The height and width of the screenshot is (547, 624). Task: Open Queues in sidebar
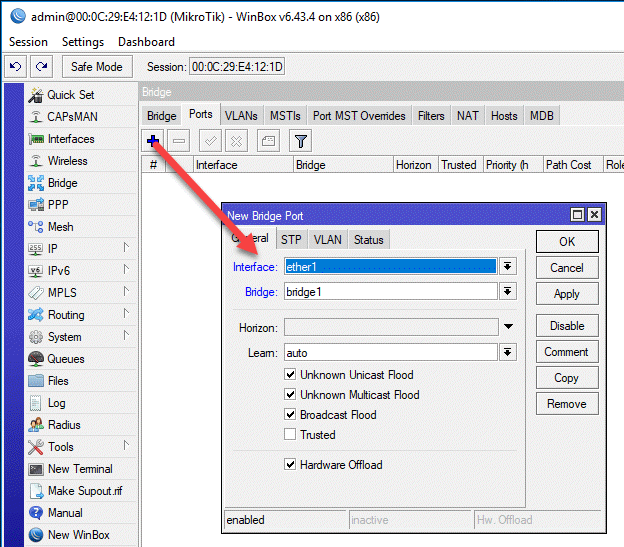coord(82,359)
